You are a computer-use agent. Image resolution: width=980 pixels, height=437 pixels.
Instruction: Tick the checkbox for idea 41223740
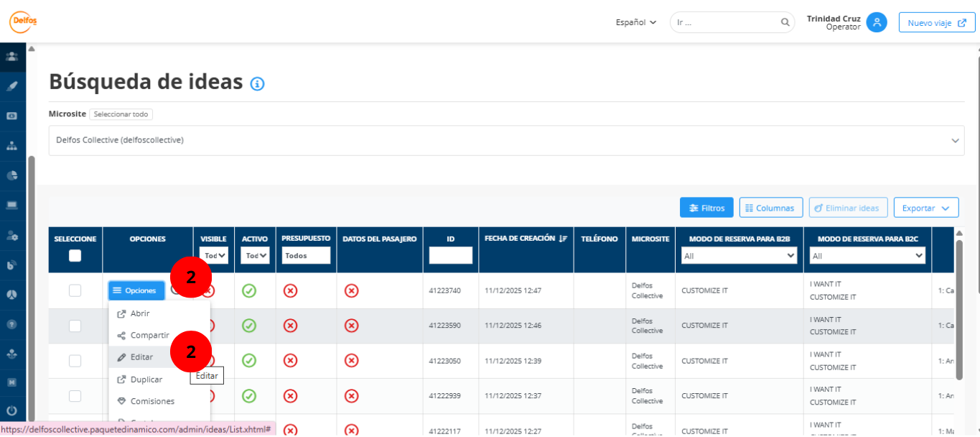click(x=75, y=290)
